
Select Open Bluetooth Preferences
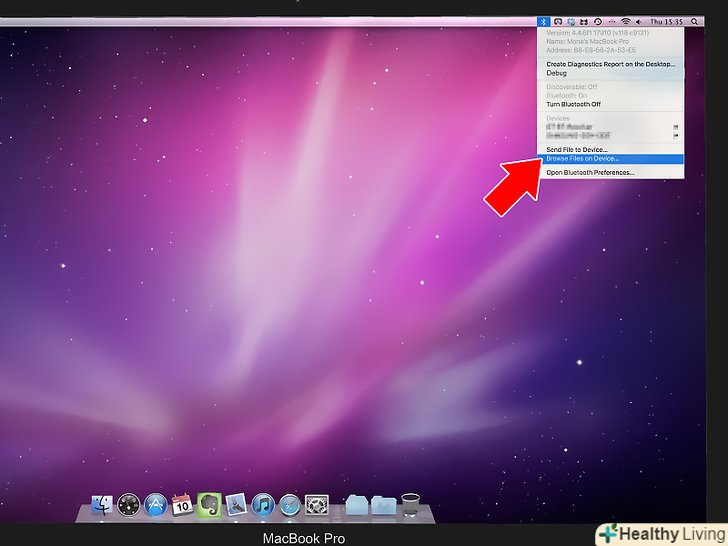point(590,172)
